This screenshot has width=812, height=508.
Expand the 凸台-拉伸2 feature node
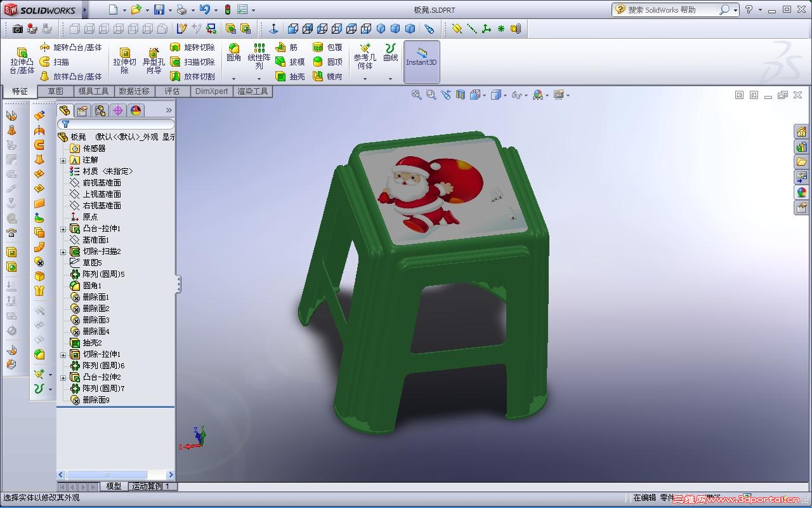63,378
